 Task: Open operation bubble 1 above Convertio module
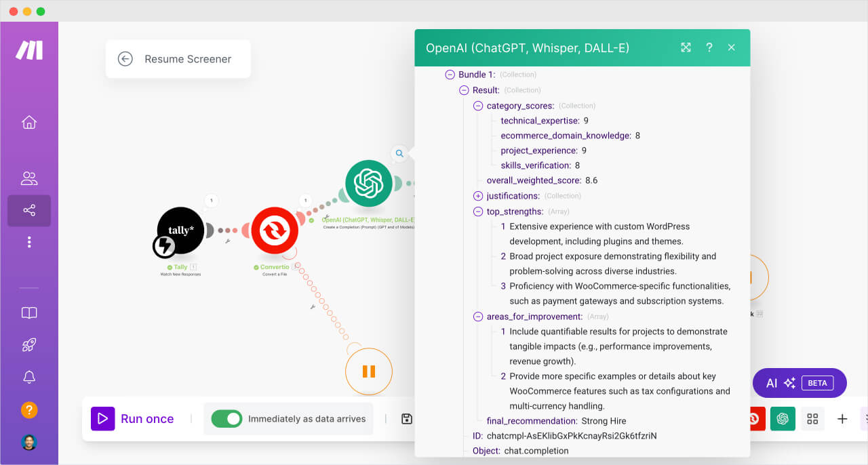(306, 201)
